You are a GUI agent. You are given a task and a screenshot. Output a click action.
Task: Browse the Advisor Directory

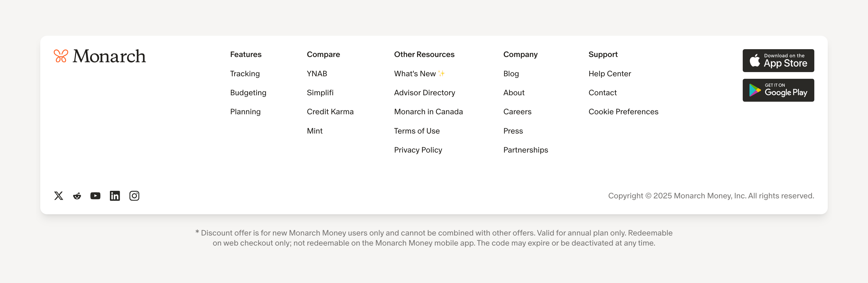click(424, 92)
